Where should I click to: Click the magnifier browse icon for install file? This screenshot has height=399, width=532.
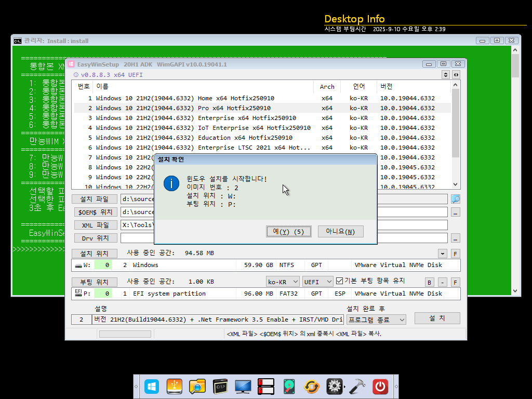click(x=455, y=199)
